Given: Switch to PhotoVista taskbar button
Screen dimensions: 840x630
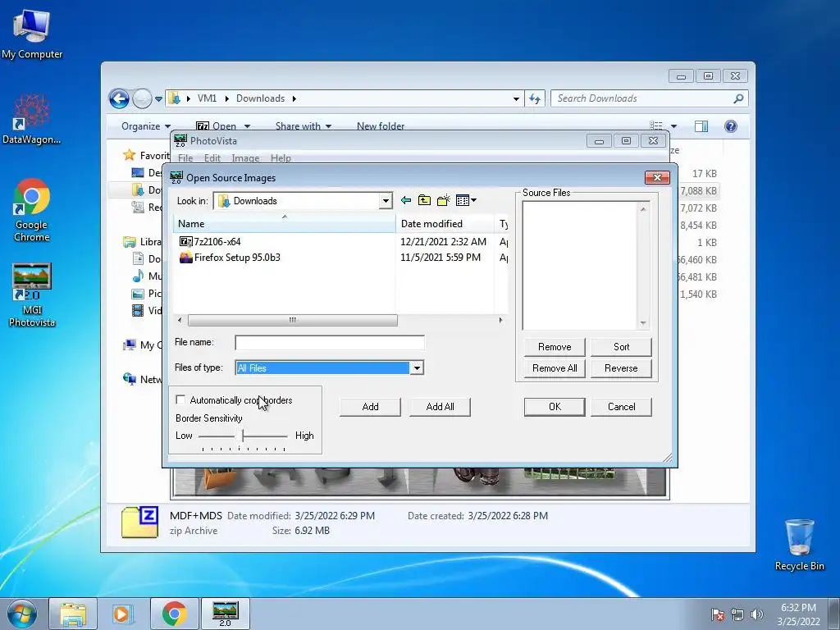Looking at the screenshot, I should pos(225,614).
